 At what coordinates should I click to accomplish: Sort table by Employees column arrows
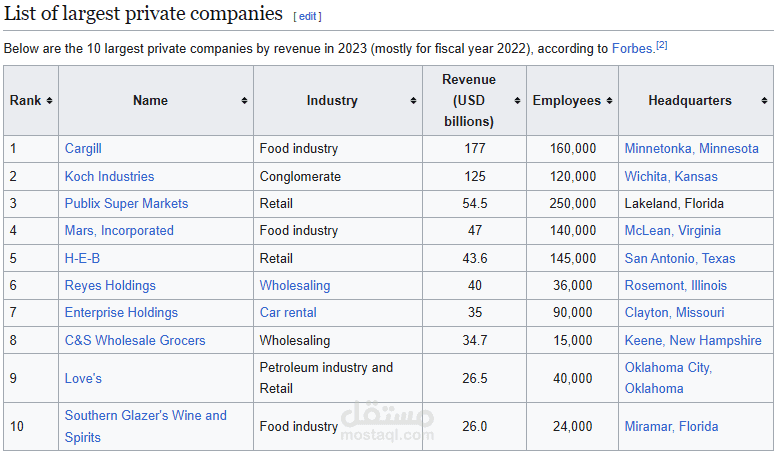coord(609,100)
